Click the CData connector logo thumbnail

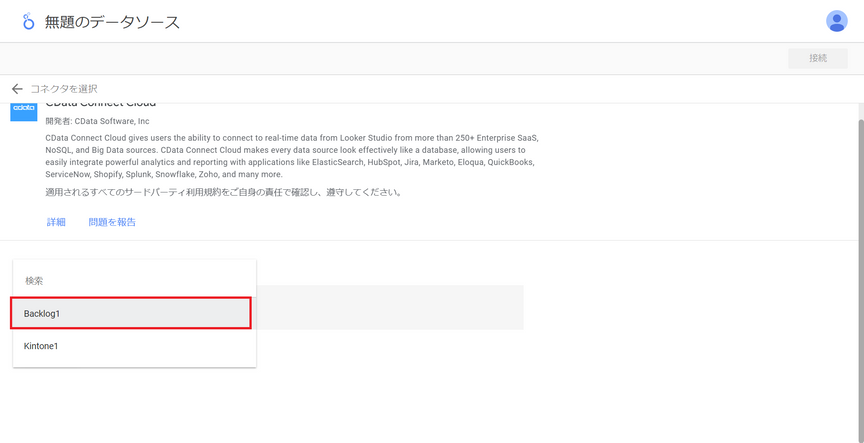(x=24, y=111)
